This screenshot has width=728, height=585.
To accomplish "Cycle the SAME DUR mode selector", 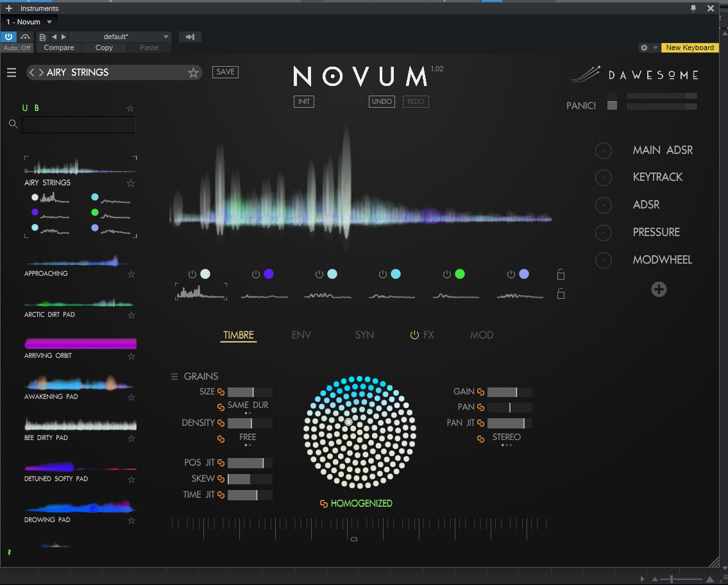I will pyautogui.click(x=248, y=407).
